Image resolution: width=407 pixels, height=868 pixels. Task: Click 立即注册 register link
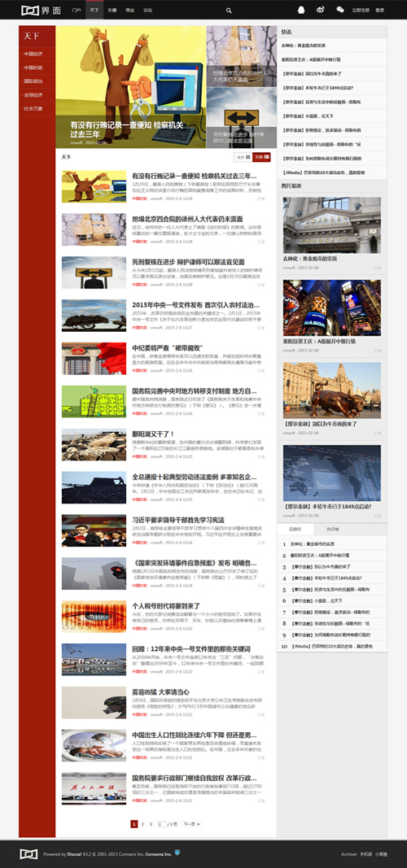[360, 10]
